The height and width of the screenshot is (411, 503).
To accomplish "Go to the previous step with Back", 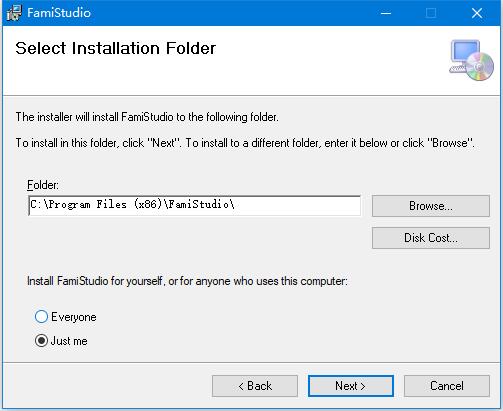I will click(x=255, y=386).
